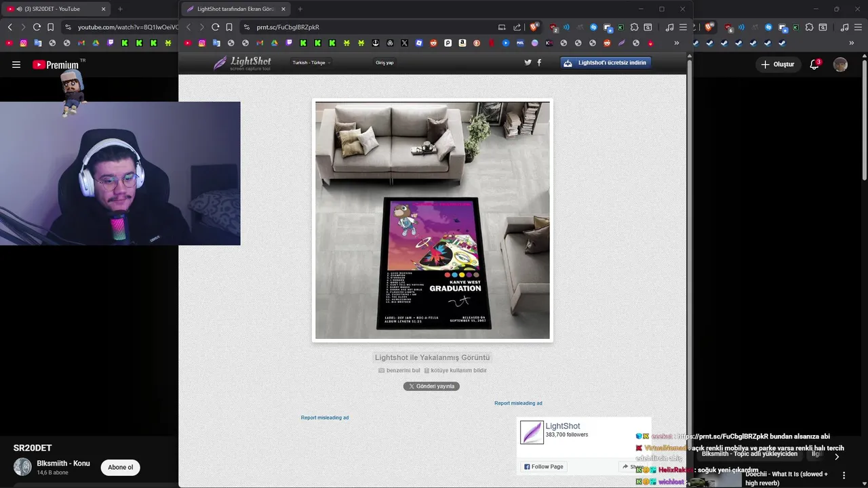Open Shazam extension in LightShot window
Image resolution: width=868 pixels, height=488 pixels.
(593, 27)
